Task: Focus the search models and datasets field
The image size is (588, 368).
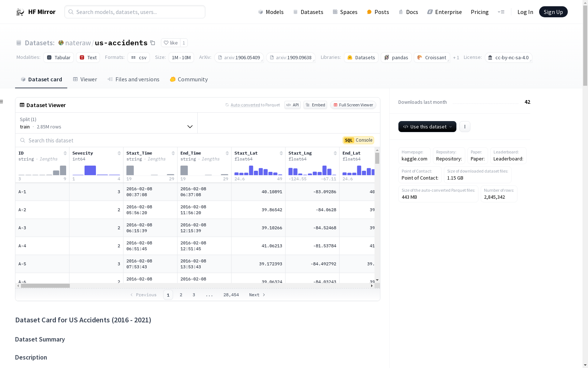Action: [135, 12]
